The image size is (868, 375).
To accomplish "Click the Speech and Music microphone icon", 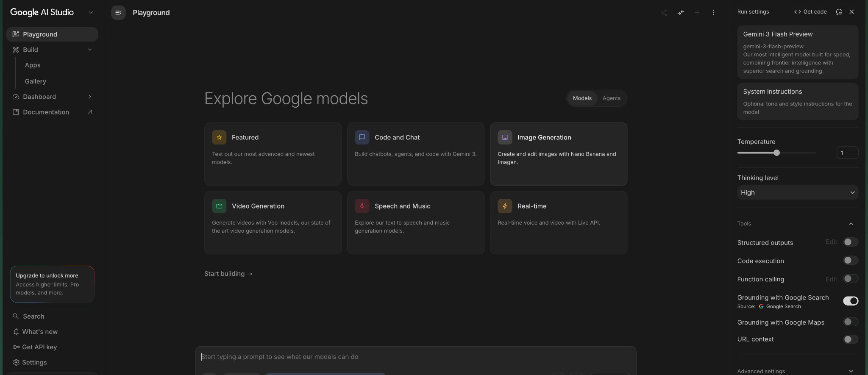I will [362, 206].
